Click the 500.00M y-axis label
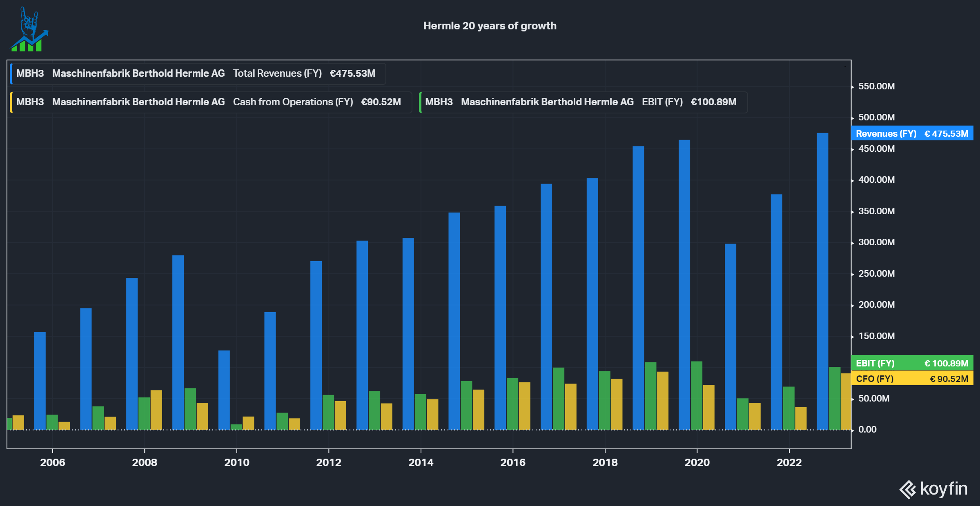Image resolution: width=980 pixels, height=506 pixels. pos(876,118)
